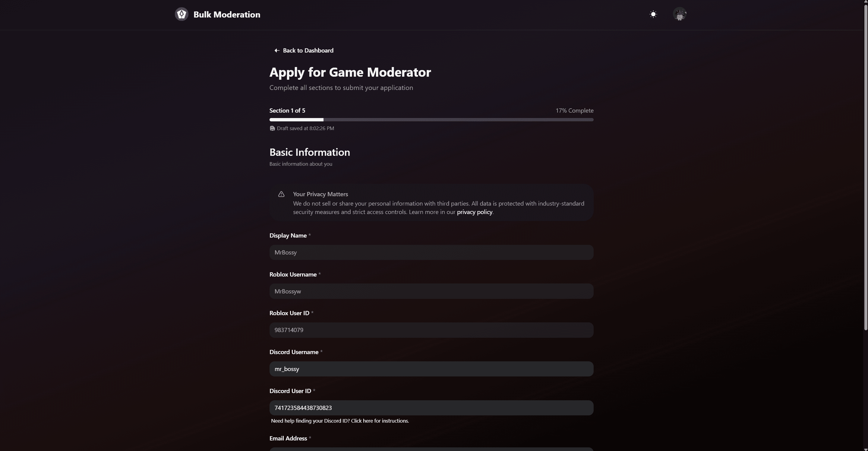
Task: Open the profile avatar in the header
Action: pos(680,14)
